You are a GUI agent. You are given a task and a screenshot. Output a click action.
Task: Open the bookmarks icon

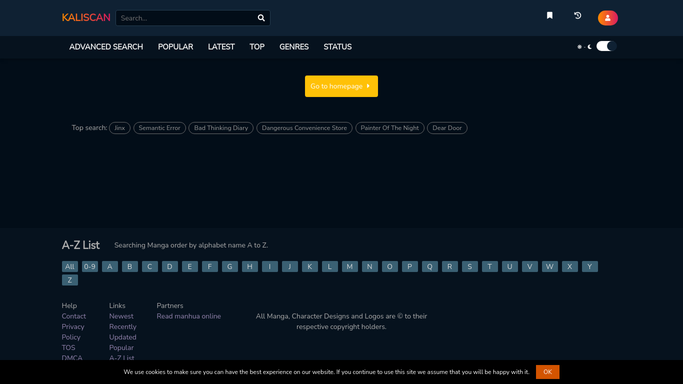(x=550, y=16)
